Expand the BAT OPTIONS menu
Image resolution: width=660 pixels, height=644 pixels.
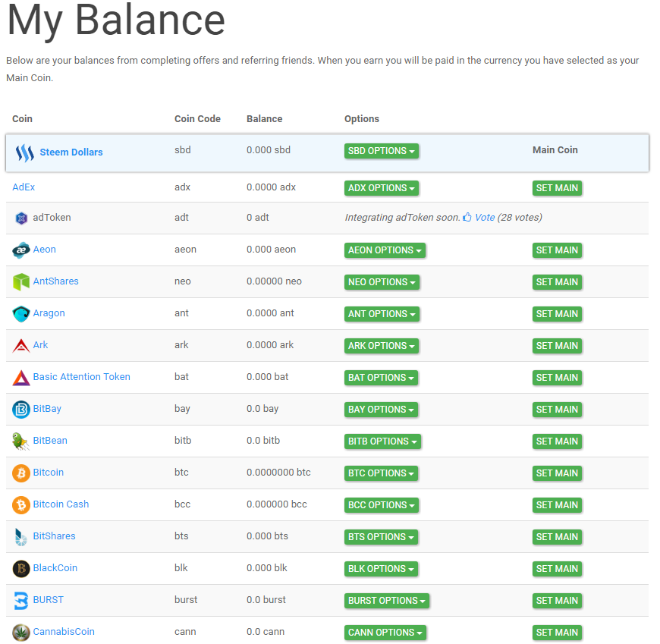(381, 378)
